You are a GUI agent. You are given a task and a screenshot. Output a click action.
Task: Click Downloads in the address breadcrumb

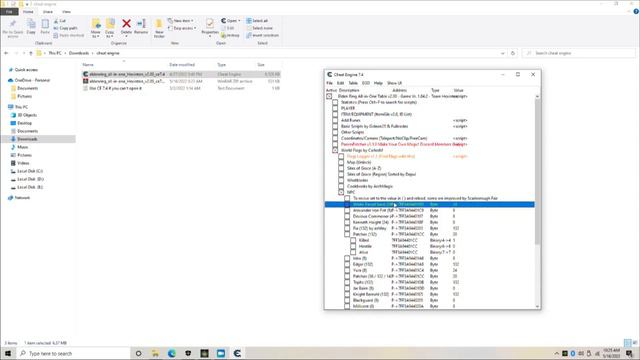79,53
